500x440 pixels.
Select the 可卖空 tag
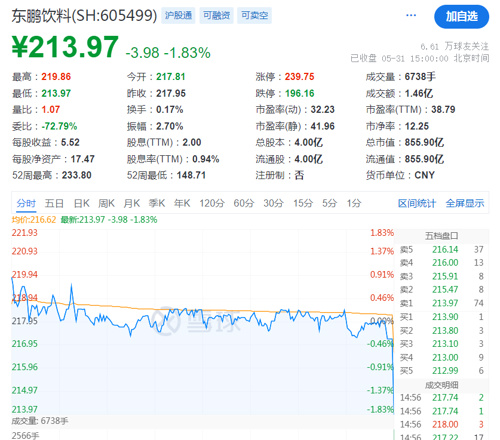click(x=254, y=15)
